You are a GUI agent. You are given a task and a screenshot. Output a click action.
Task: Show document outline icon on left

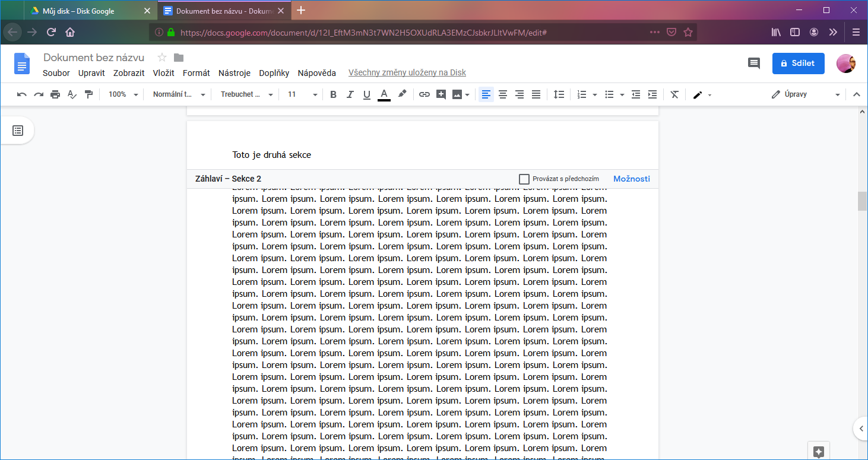[x=18, y=131]
